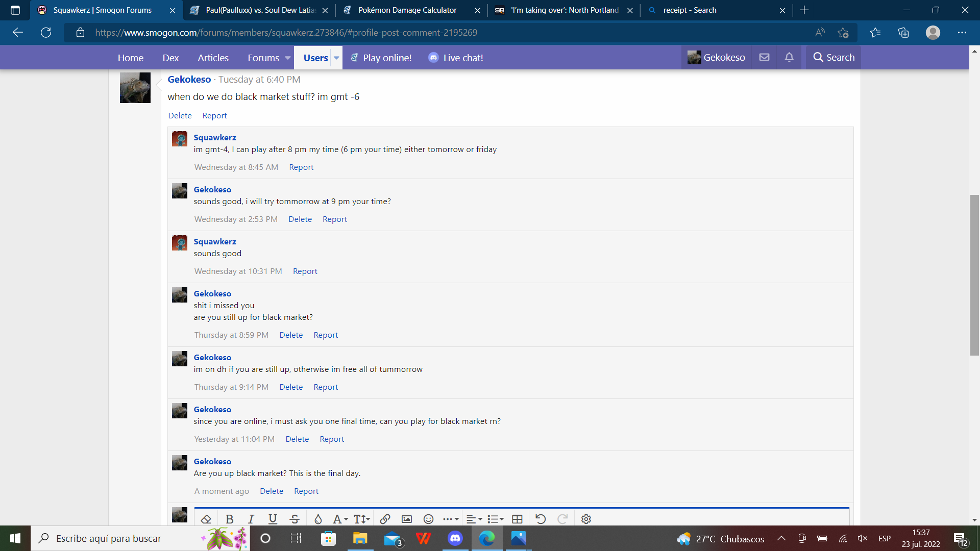980x551 pixels.
Task: Toggle underline formatting in comment editor
Action: point(273,519)
